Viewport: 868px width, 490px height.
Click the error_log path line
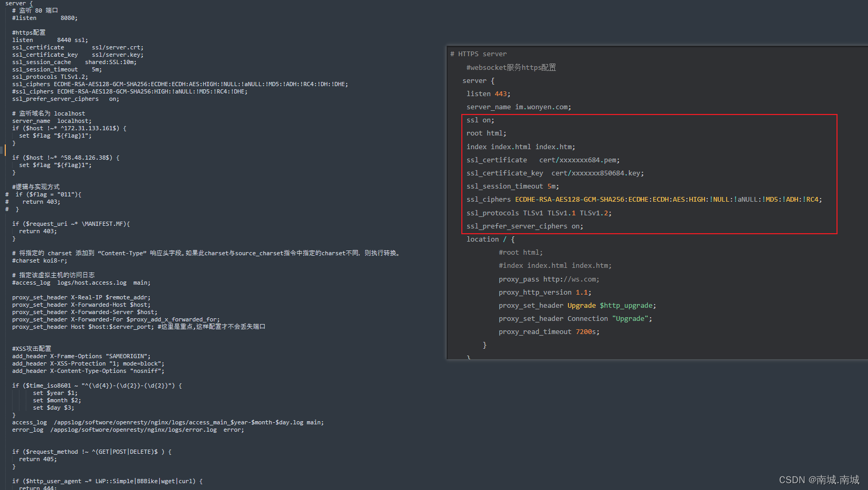(x=128, y=430)
